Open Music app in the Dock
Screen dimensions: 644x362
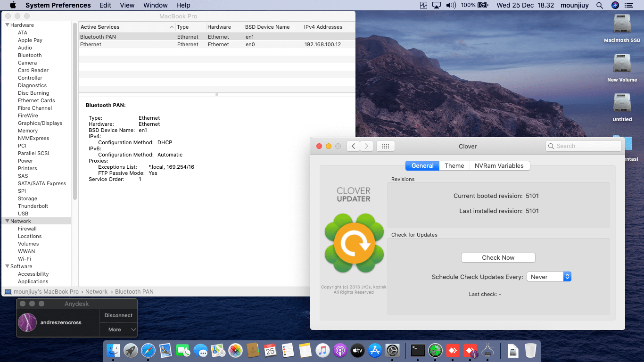point(322,350)
